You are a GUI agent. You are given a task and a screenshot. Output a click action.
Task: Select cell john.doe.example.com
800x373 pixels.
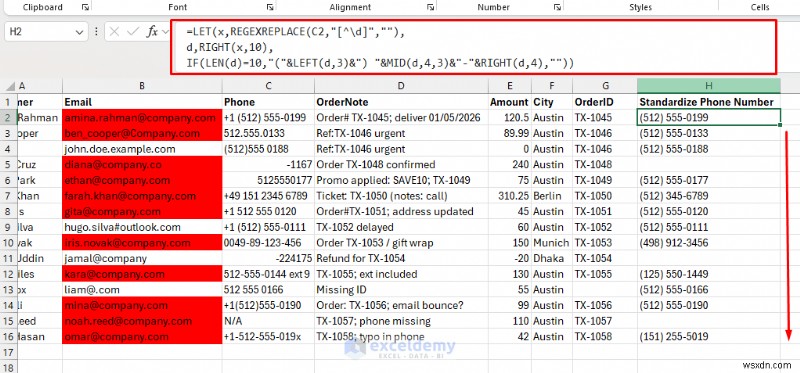pos(142,149)
